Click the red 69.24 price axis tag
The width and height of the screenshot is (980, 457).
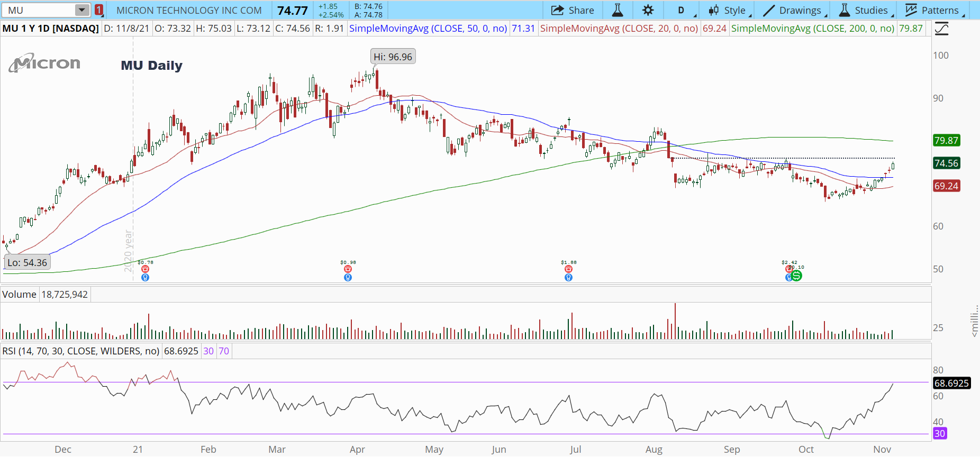coord(947,186)
